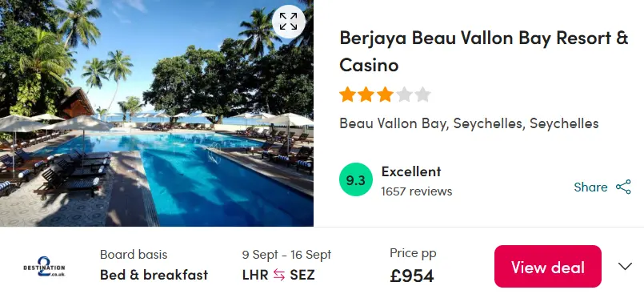Image resolution: width=644 pixels, height=294 pixels.
Task: Open the 1657 reviews text
Action: tap(417, 191)
